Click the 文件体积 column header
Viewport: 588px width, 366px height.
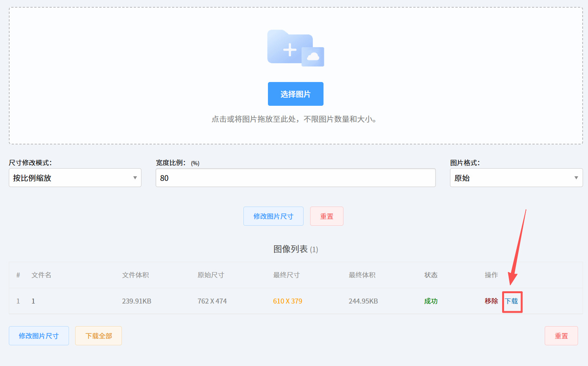click(135, 275)
